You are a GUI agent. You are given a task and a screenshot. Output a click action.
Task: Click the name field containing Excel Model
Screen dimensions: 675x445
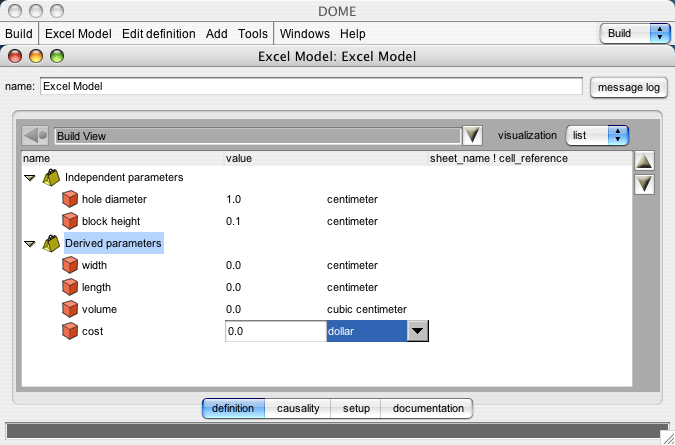(311, 87)
